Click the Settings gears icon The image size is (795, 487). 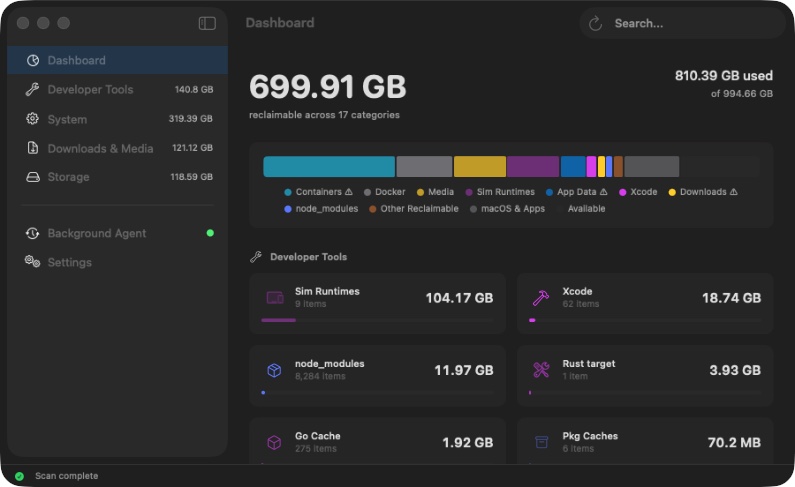[x=32, y=261]
